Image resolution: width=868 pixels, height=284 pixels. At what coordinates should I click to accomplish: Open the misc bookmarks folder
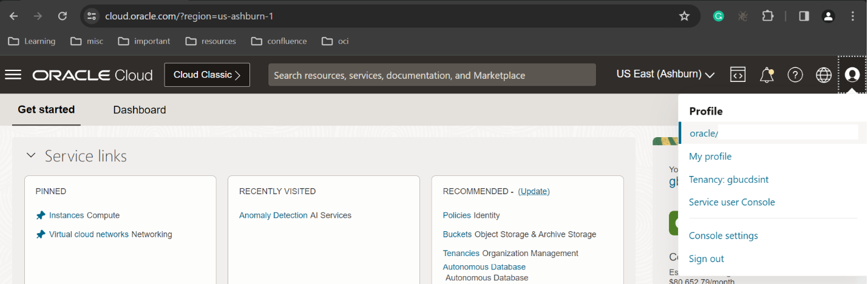pyautogui.click(x=87, y=41)
